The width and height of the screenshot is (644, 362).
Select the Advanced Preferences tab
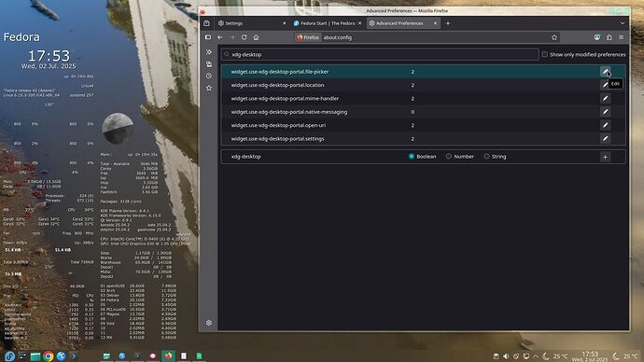coord(403,23)
